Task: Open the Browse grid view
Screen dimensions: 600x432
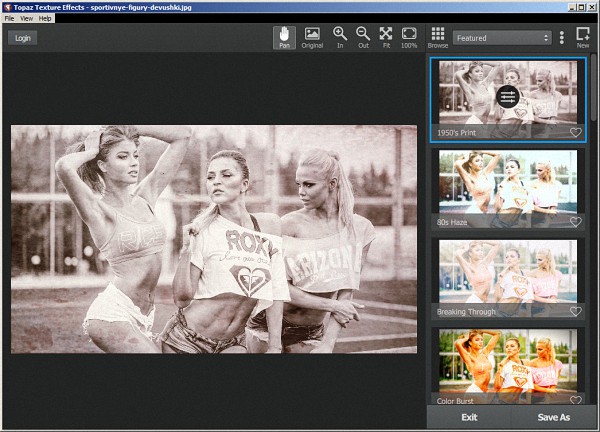Action: click(438, 37)
